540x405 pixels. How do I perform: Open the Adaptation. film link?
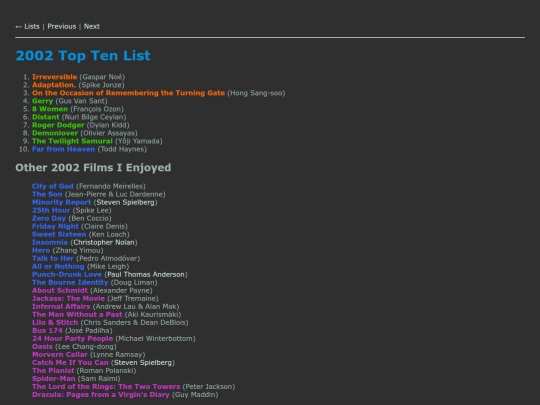[54, 85]
